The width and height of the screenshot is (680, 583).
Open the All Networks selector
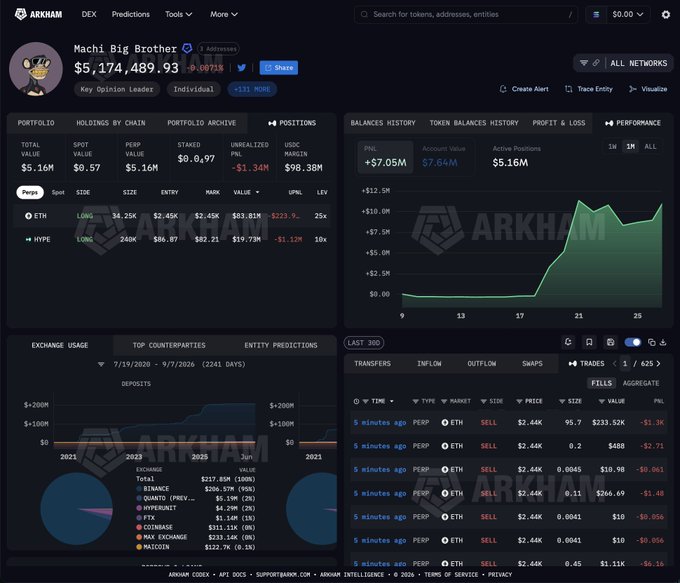(639, 63)
